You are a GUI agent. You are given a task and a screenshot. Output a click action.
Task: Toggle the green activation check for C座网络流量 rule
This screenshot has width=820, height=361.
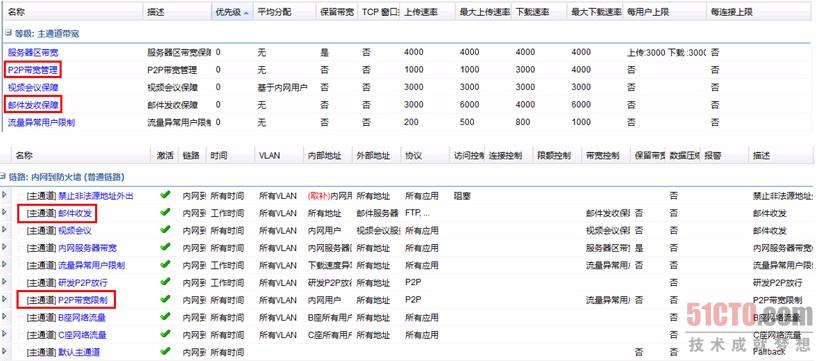[165, 334]
